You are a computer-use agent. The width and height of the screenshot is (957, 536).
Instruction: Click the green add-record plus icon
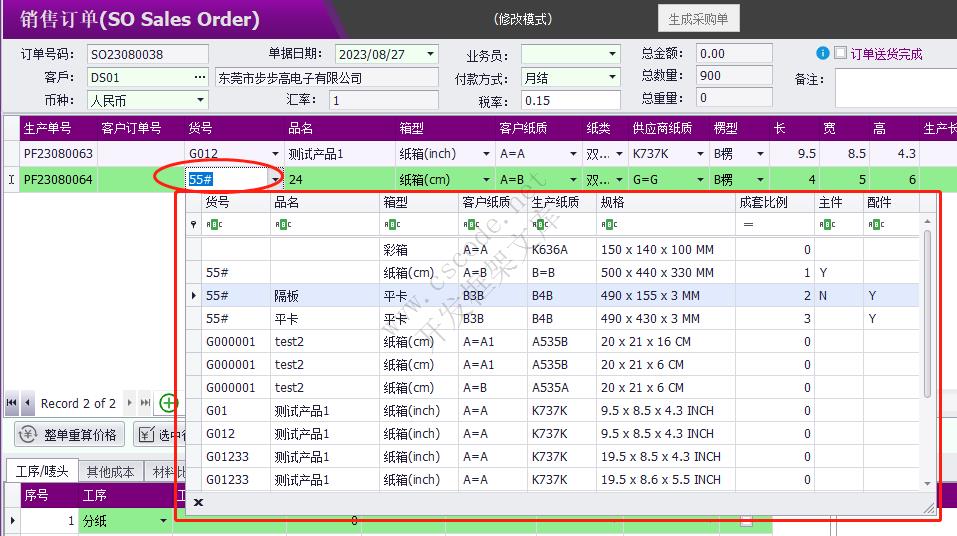[x=168, y=403]
